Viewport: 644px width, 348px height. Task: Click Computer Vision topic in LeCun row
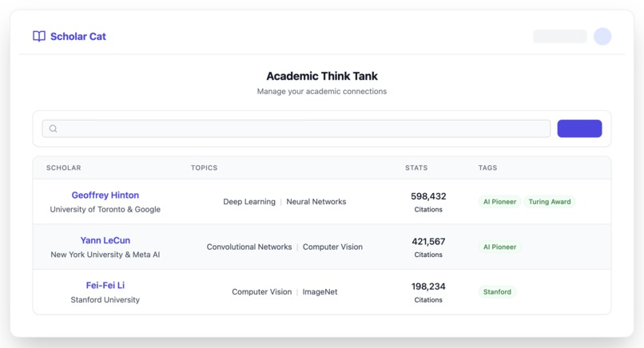[x=332, y=247]
